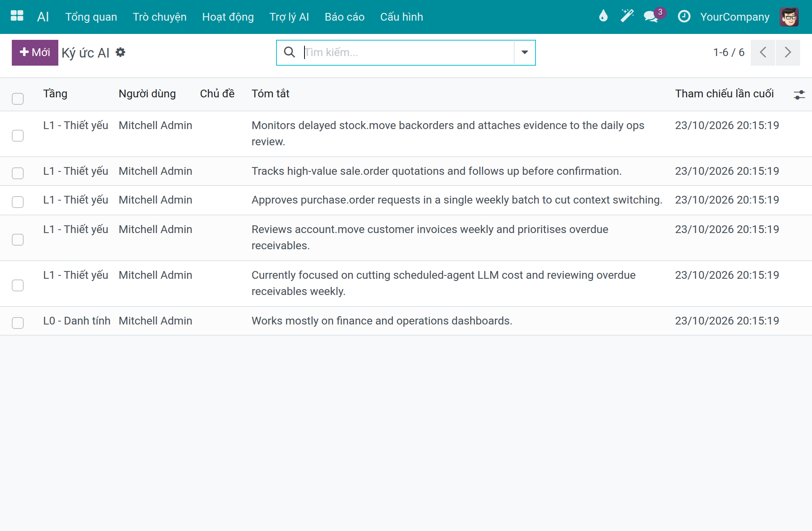812x531 pixels.
Task: Open the Cấu hình menu dropdown
Action: 402,17
